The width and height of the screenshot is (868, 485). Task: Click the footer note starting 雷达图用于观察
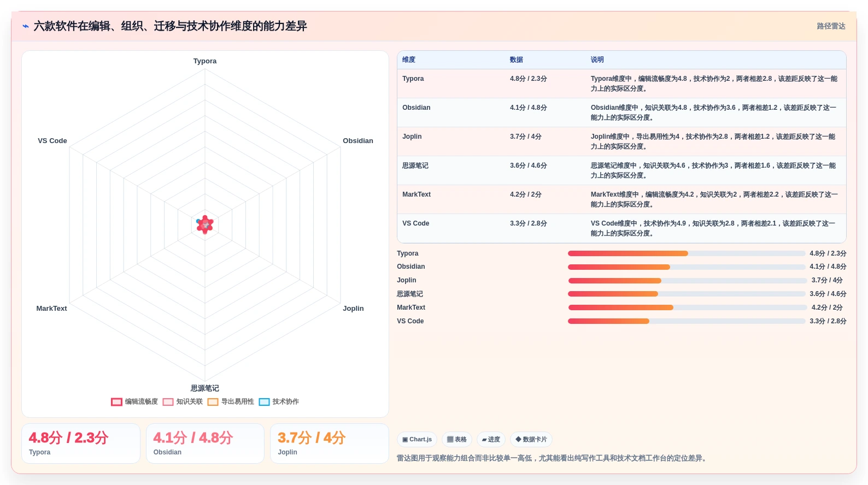tap(553, 458)
